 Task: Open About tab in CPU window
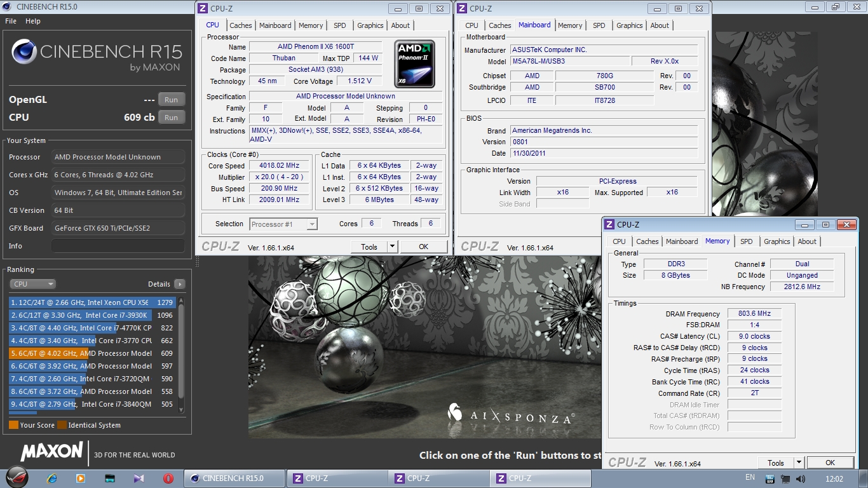tap(400, 25)
